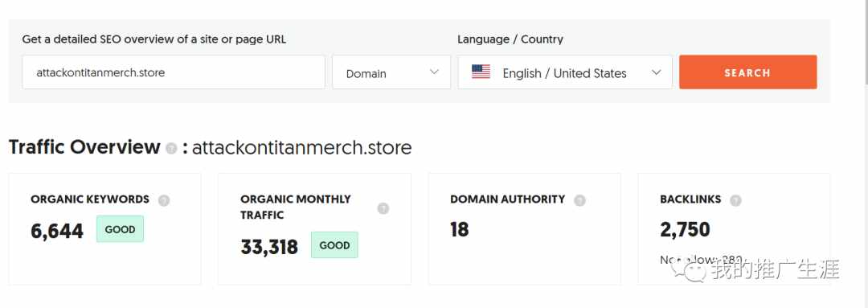
Task: Expand the English / United States dropdown
Action: tap(565, 72)
